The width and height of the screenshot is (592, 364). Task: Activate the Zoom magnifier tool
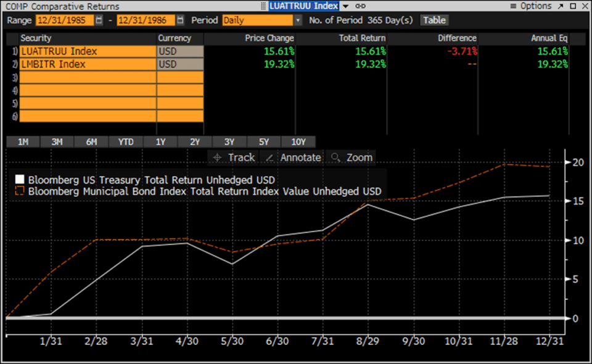tap(351, 158)
